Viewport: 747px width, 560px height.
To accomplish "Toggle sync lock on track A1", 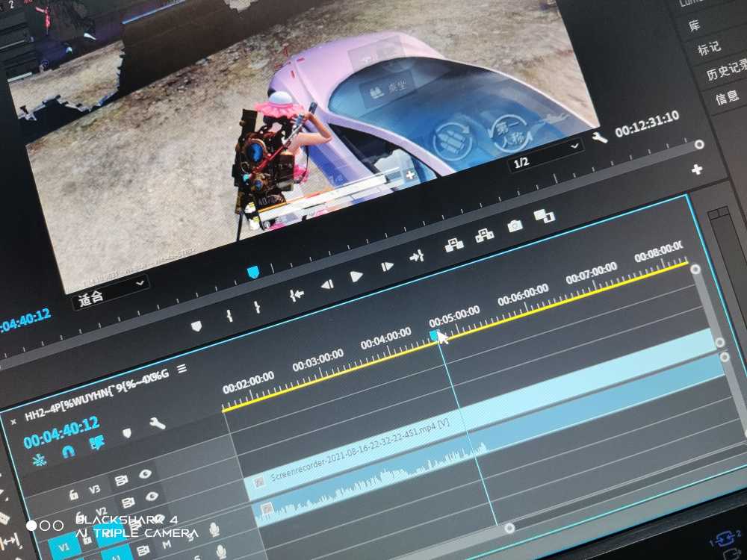I will tap(143, 551).
